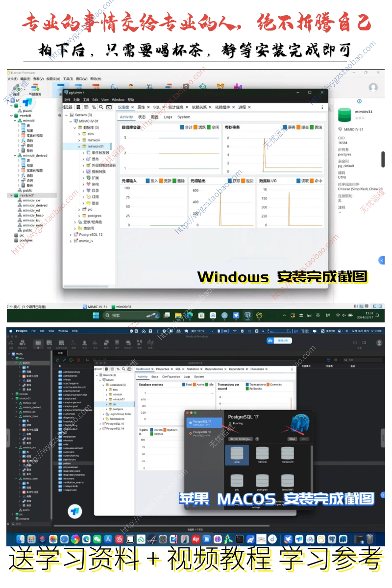Switch to the 统计信息 tab in pgAdmin
The width and height of the screenshot is (392, 588).
click(175, 107)
